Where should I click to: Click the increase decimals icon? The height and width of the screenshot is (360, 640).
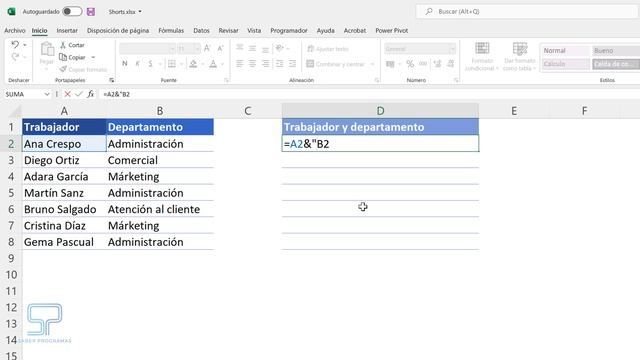click(x=438, y=64)
